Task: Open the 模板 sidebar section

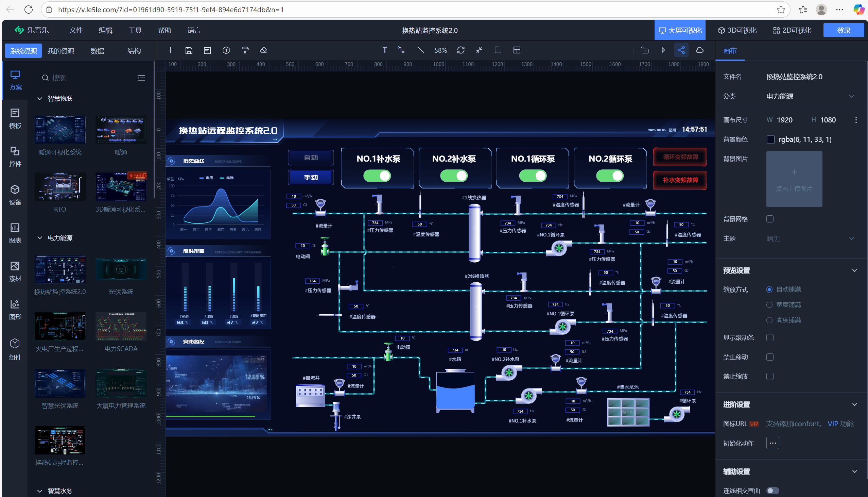Action: click(15, 119)
